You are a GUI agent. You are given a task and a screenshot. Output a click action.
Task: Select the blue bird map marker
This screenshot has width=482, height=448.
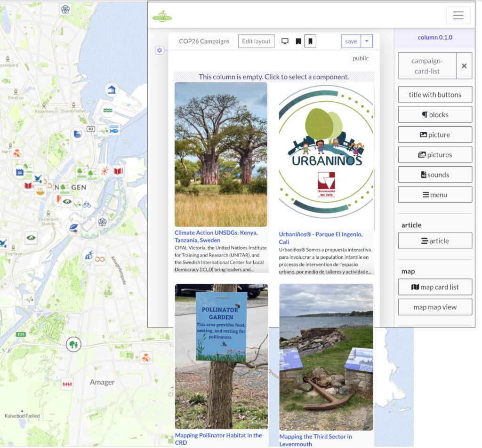pos(38,179)
